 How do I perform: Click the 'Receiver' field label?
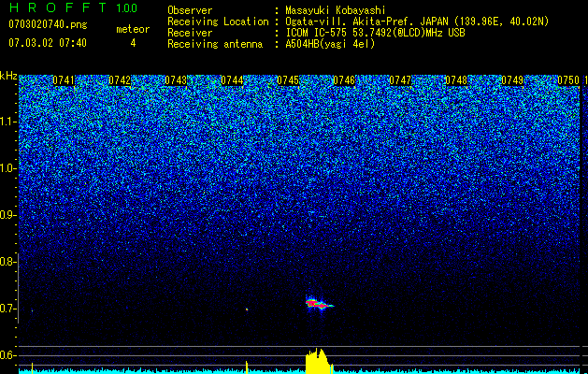coord(190,33)
